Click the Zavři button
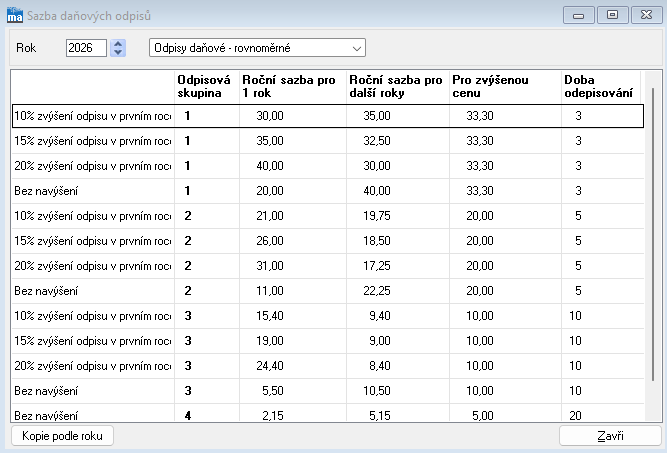This screenshot has height=453, width=667. pyautogui.click(x=610, y=436)
